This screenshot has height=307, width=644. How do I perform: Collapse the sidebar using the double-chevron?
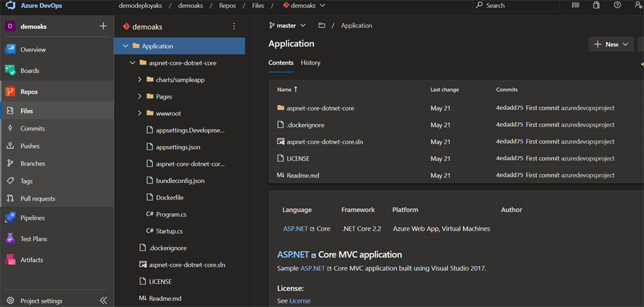(x=103, y=301)
